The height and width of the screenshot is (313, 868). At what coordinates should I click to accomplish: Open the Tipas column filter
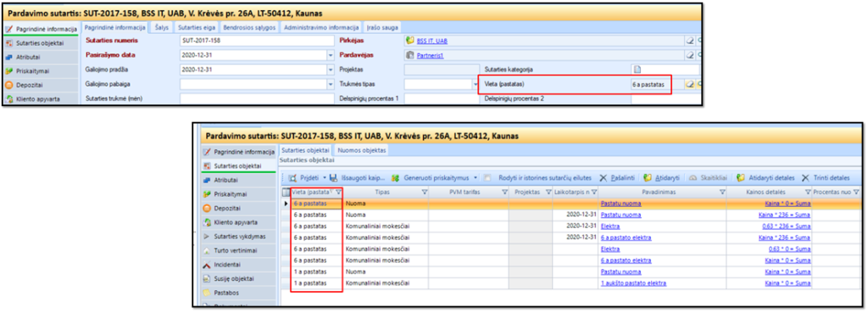[425, 193]
